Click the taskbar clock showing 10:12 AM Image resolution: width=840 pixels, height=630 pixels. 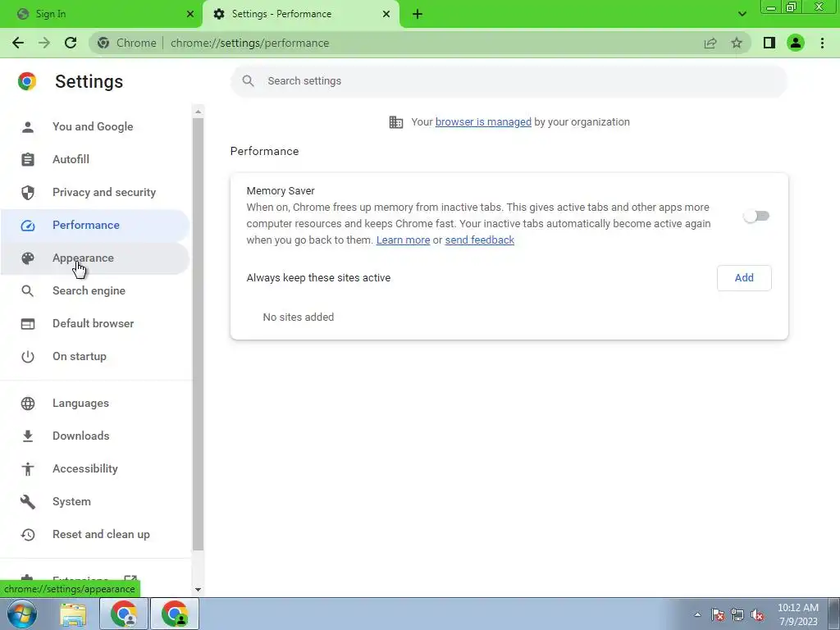tap(797, 614)
